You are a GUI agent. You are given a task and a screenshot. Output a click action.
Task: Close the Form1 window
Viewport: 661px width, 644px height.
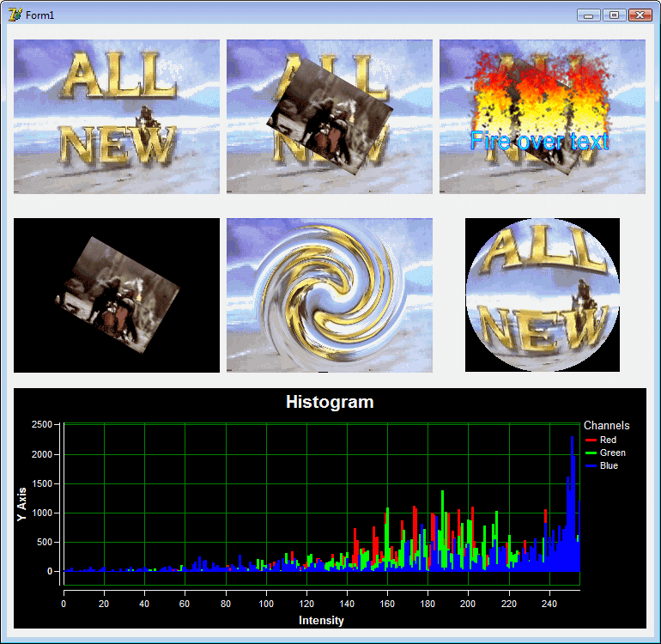click(x=640, y=15)
